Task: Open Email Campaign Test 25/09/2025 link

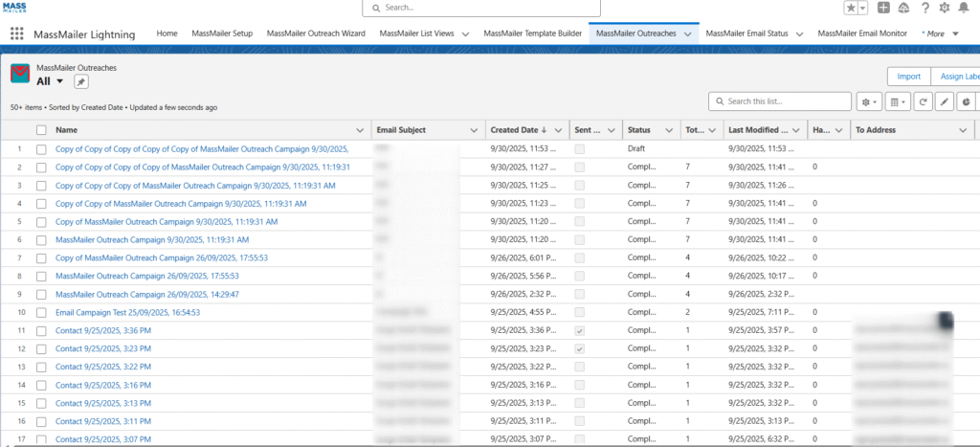Action: coord(127,312)
